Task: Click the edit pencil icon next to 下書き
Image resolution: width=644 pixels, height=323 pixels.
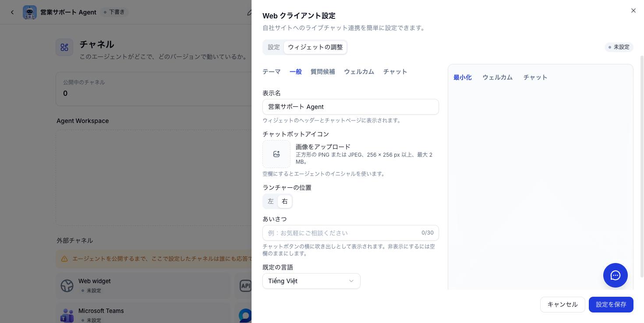Action: tap(249, 12)
